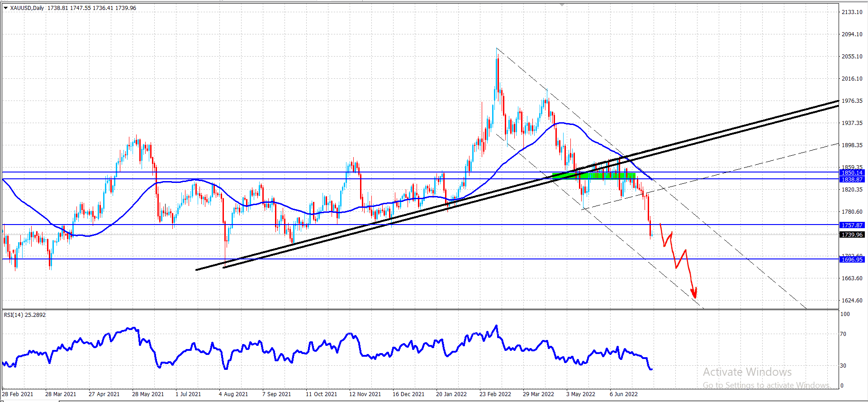Select the 1696.95 horizontal line price label
Viewport: 868px width, 402px height.
coord(852,259)
